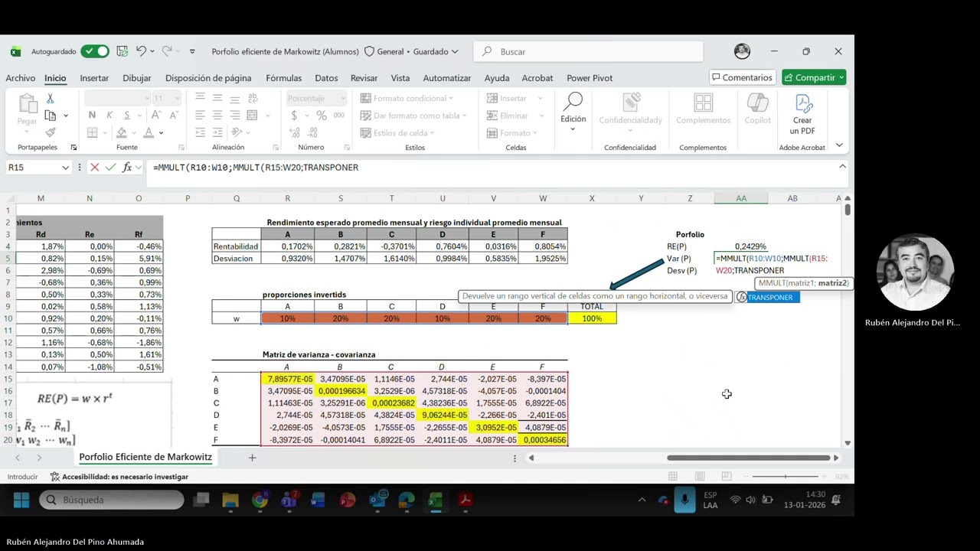
Task: Click the General sensitivity label
Action: 384,51
